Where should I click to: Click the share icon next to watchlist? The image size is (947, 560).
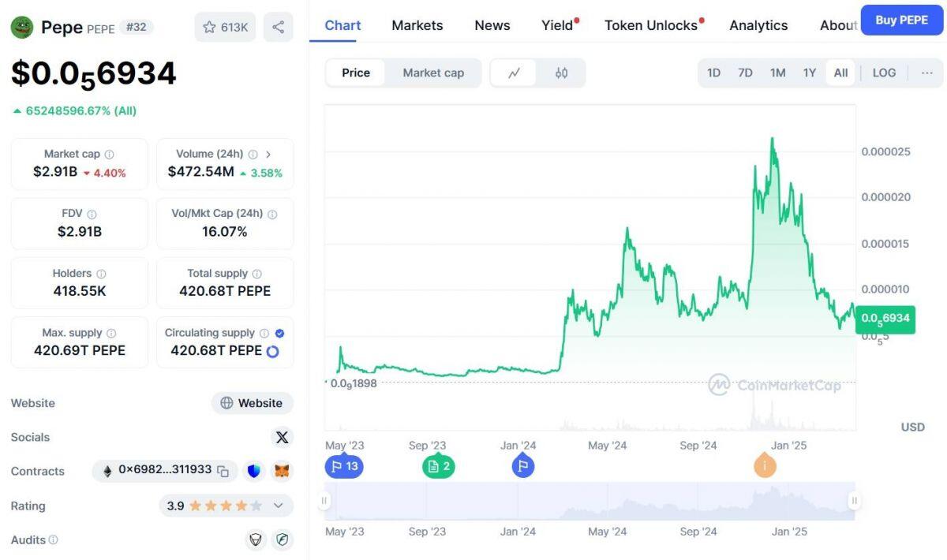pyautogui.click(x=278, y=27)
